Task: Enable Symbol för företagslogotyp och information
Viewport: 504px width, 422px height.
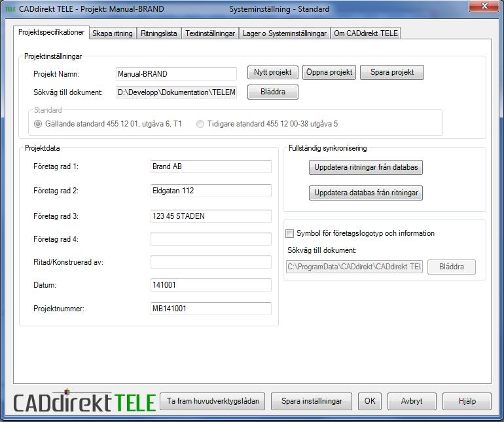Action: [x=289, y=234]
